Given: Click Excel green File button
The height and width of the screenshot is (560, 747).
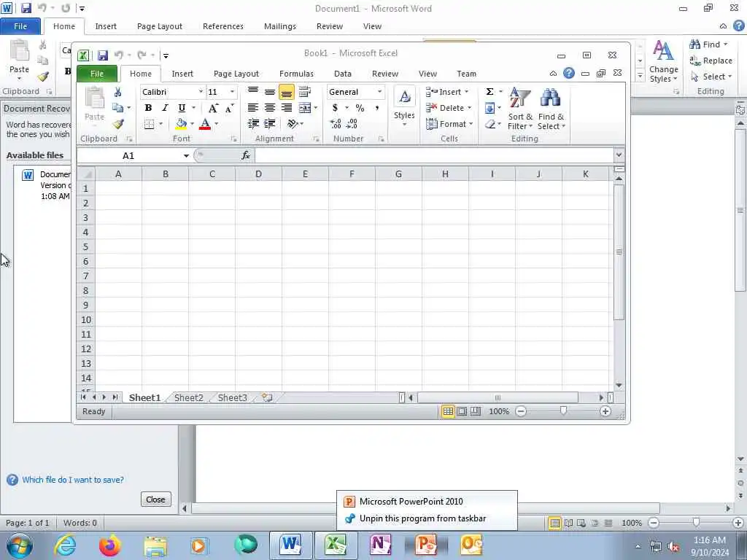Looking at the screenshot, I should (97, 74).
